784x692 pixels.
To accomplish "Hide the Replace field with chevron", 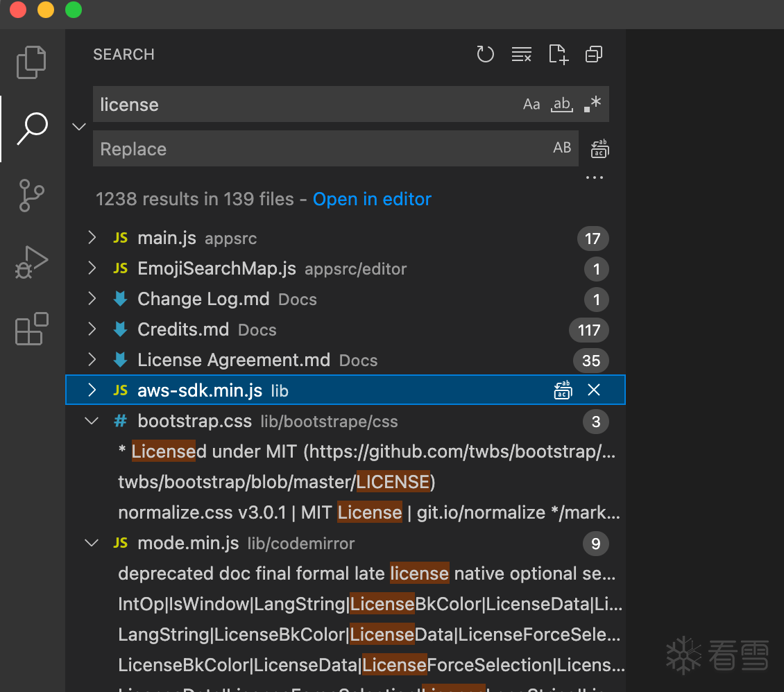I will point(79,126).
